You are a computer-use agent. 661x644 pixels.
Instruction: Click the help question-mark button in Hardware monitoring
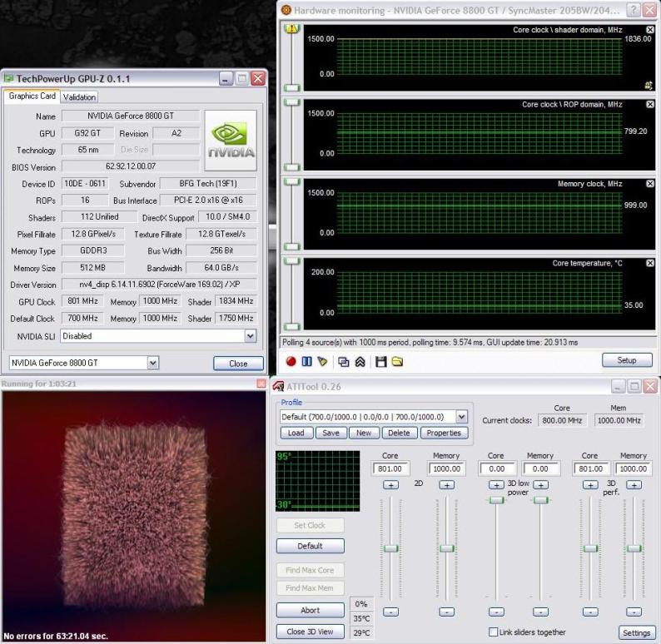634,10
